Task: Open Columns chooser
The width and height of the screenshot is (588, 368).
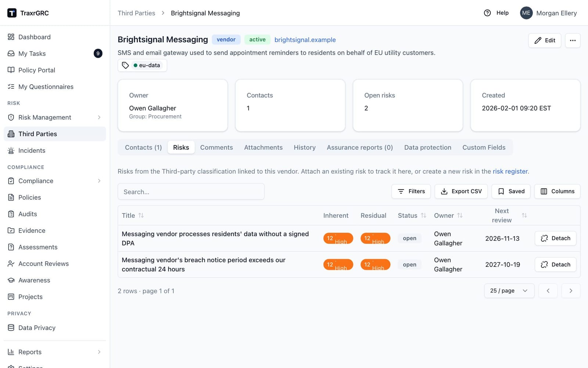Action: click(x=557, y=191)
